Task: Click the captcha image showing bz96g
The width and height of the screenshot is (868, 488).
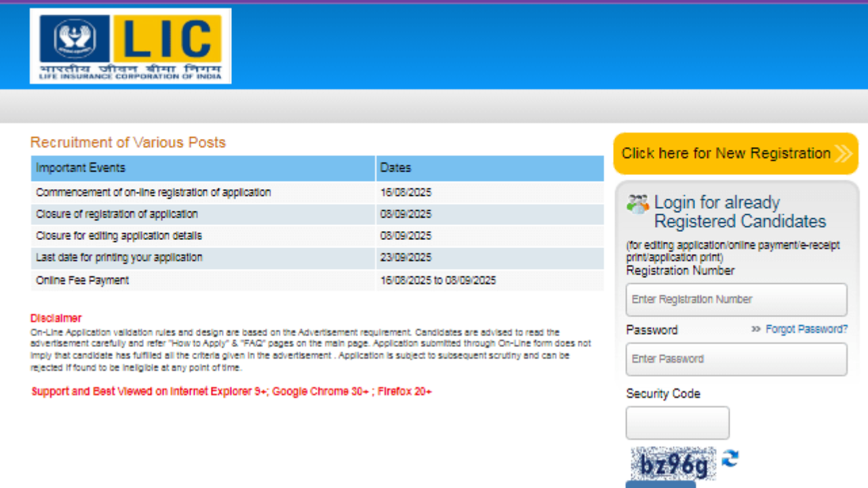Action: tap(673, 464)
